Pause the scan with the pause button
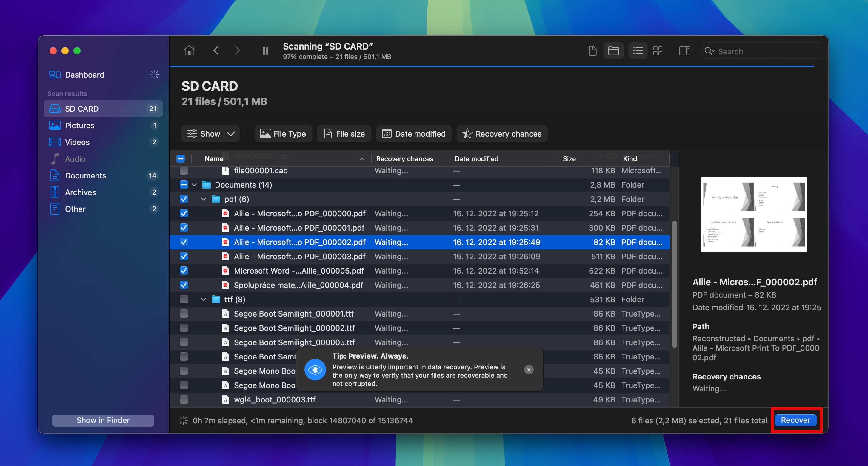Viewport: 868px width, 466px height. point(266,51)
